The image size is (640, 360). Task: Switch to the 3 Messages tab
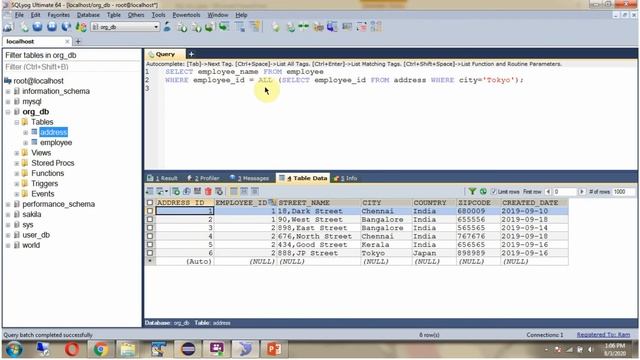click(x=249, y=178)
